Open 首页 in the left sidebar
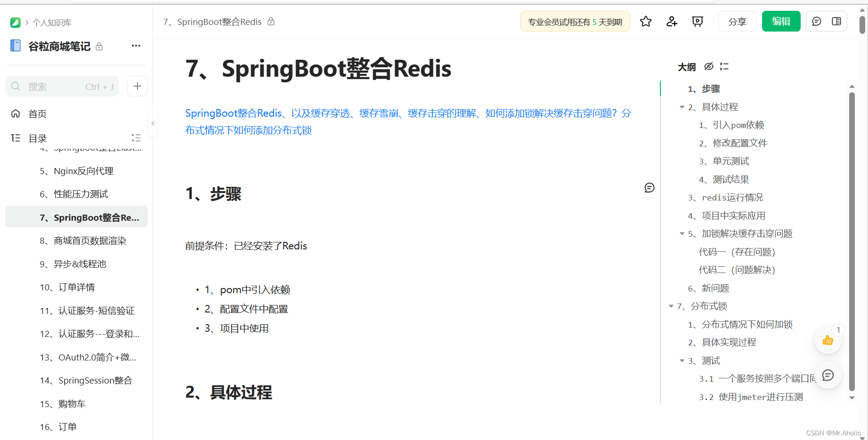Screen dimensions: 868x440 coord(38,113)
